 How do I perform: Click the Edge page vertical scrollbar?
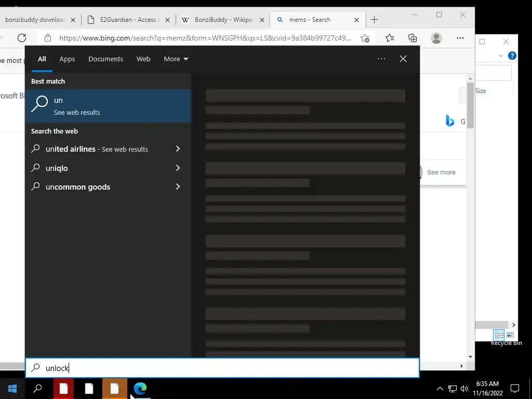coord(470,105)
